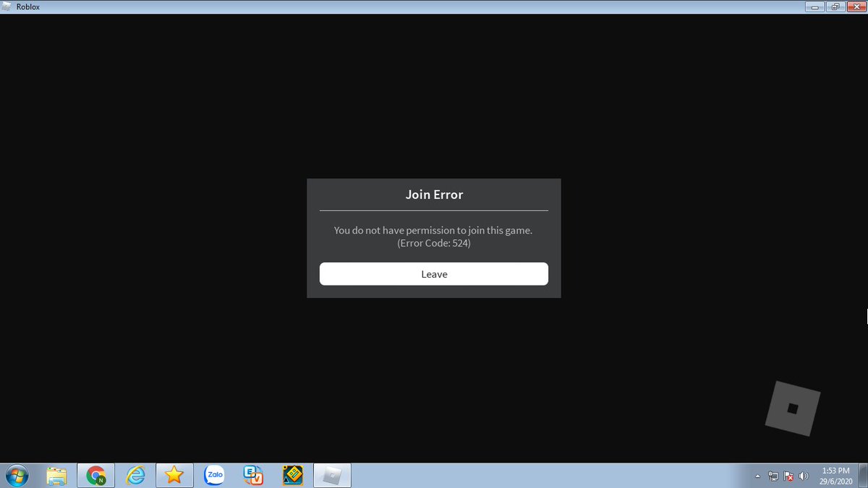Viewport: 868px width, 488px height.
Task: Select the starred favorites shortcut on the taskbar
Action: (x=174, y=476)
